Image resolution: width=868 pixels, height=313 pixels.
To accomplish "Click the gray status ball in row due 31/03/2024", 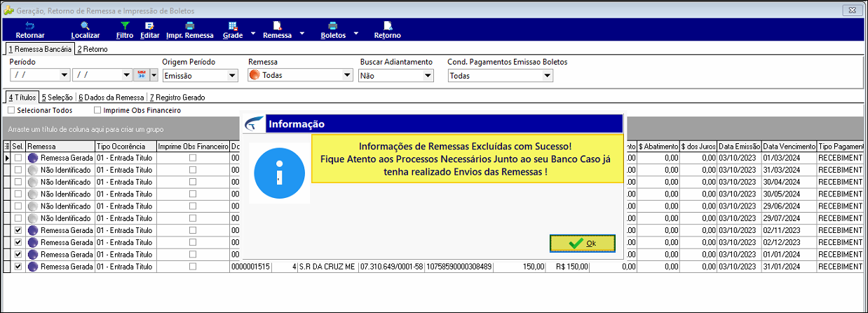I will point(33,171).
